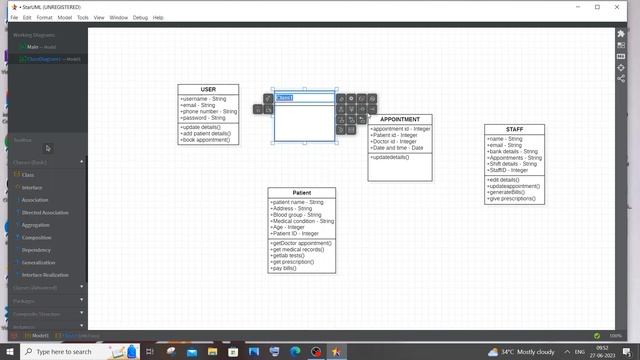Image resolution: width=640 pixels, height=360 pixels.
Task: Open the Mail app from the taskbar
Action: point(192,351)
